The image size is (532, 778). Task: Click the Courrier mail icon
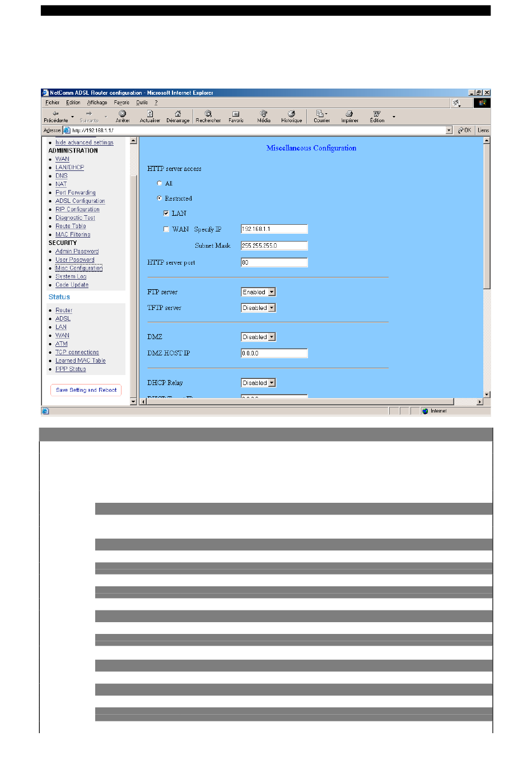pos(320,113)
